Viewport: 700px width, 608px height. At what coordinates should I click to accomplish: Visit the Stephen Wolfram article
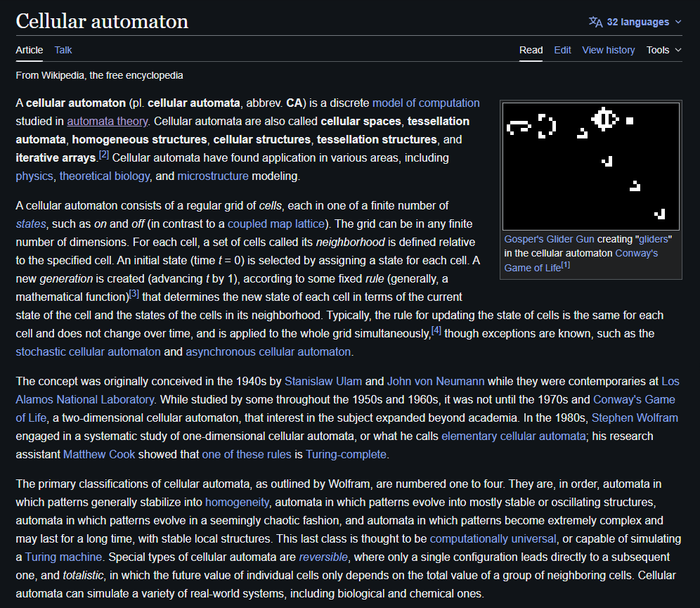635,418
